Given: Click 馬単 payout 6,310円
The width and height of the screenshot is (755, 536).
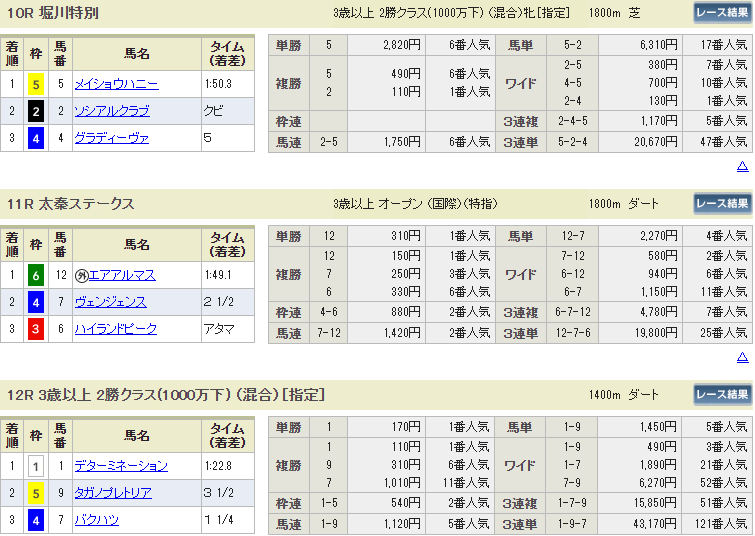Looking at the screenshot, I should point(659,45).
